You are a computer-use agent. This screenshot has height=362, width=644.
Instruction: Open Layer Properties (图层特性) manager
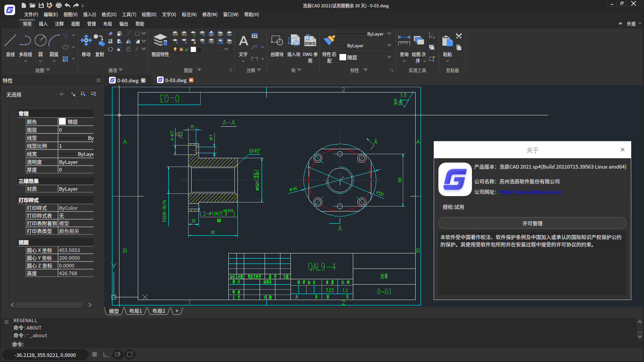160,41
